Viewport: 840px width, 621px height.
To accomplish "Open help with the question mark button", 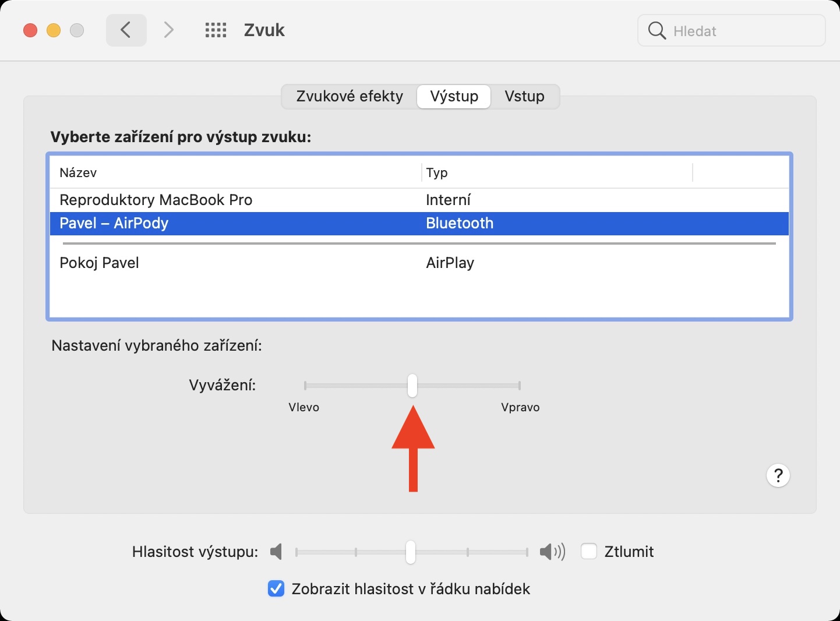I will (x=778, y=475).
